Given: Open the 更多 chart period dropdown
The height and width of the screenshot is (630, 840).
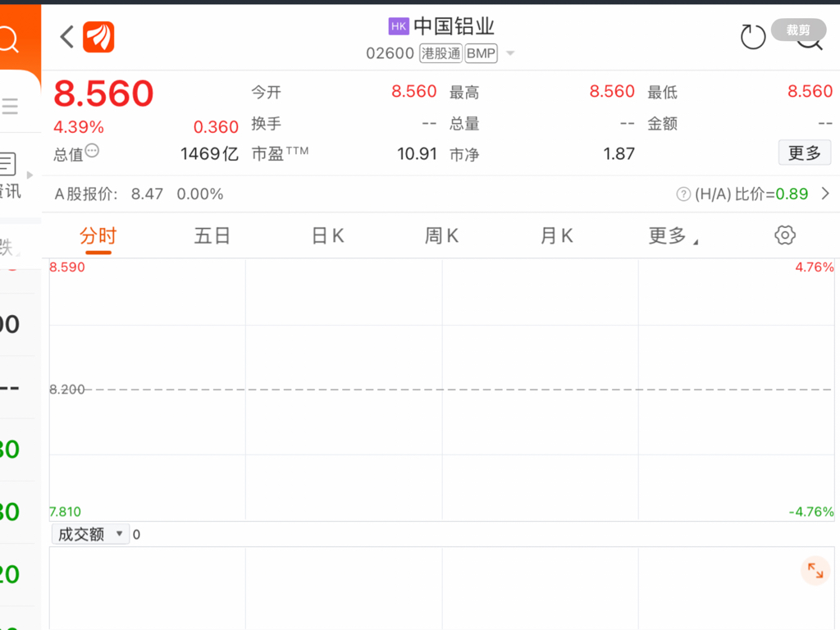Looking at the screenshot, I should point(673,235).
